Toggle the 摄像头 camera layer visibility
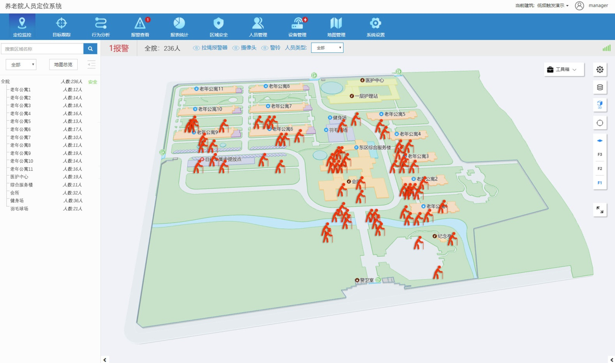 pos(244,48)
